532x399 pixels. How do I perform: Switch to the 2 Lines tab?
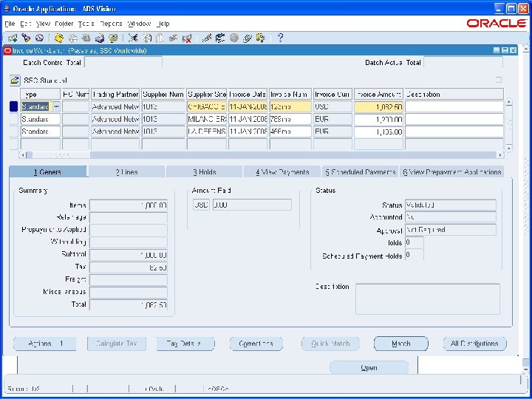click(126, 172)
